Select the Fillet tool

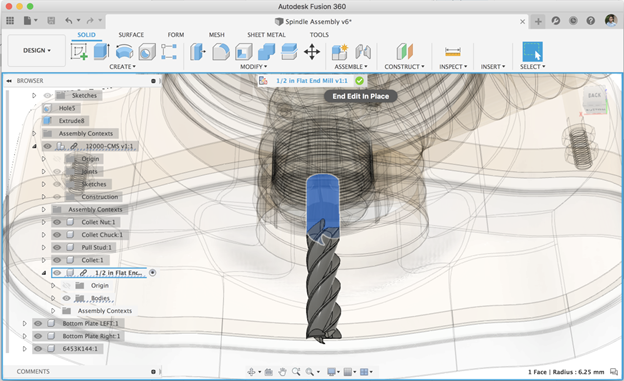(x=221, y=52)
